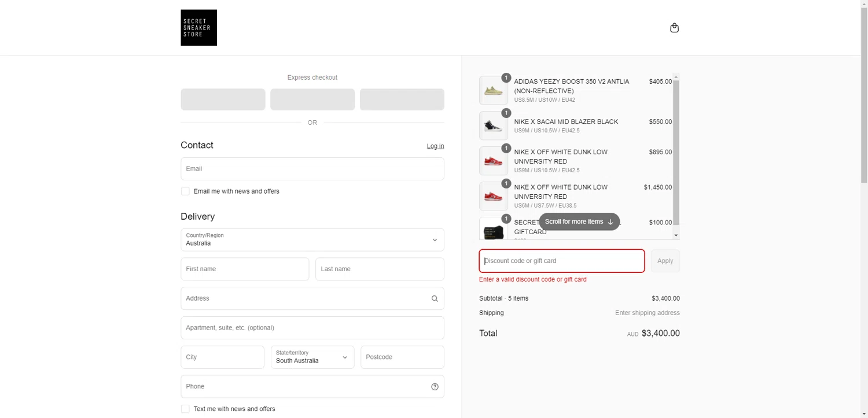Image resolution: width=868 pixels, height=418 pixels.
Task: Open the shopping bag cart icon
Action: [x=674, y=28]
